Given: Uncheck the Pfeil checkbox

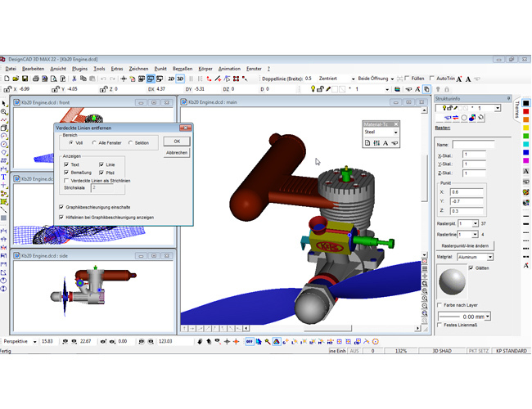Looking at the screenshot, I should (101, 173).
